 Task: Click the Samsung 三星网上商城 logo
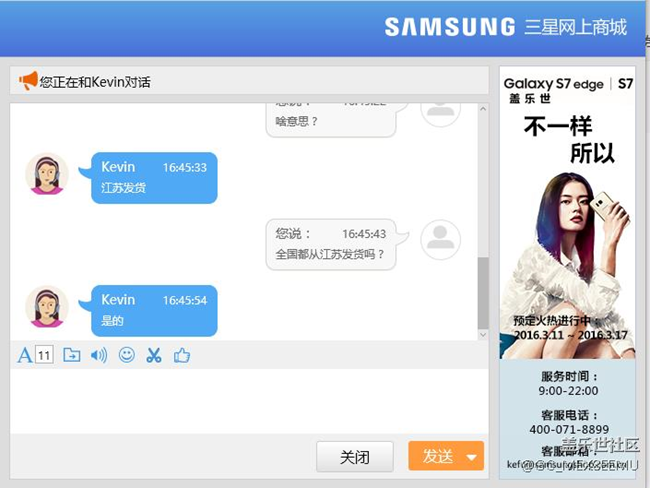(505, 27)
